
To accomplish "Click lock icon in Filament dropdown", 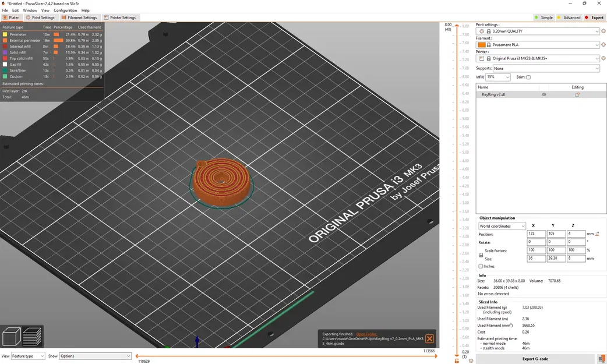I will [x=489, y=45].
